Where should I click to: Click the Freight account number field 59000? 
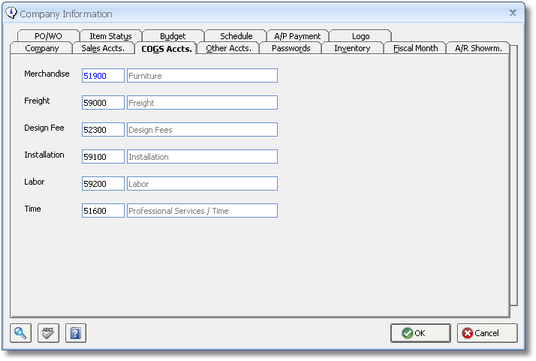coord(103,103)
